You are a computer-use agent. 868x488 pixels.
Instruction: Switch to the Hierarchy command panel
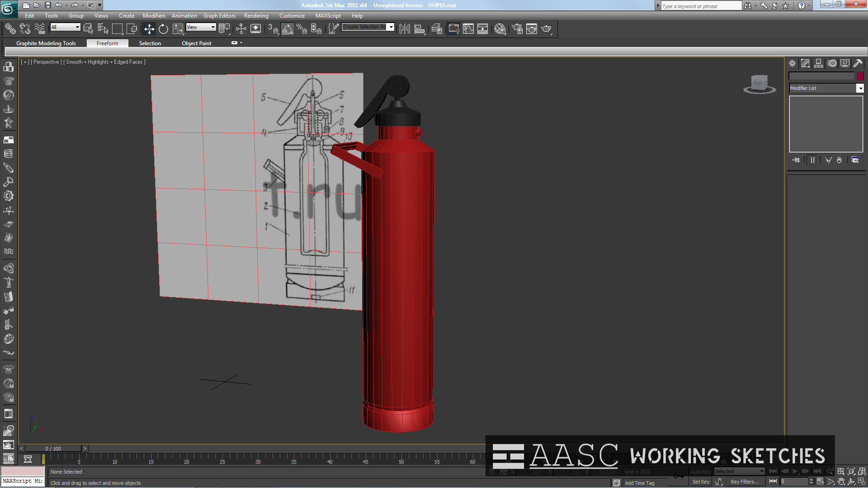click(x=818, y=63)
